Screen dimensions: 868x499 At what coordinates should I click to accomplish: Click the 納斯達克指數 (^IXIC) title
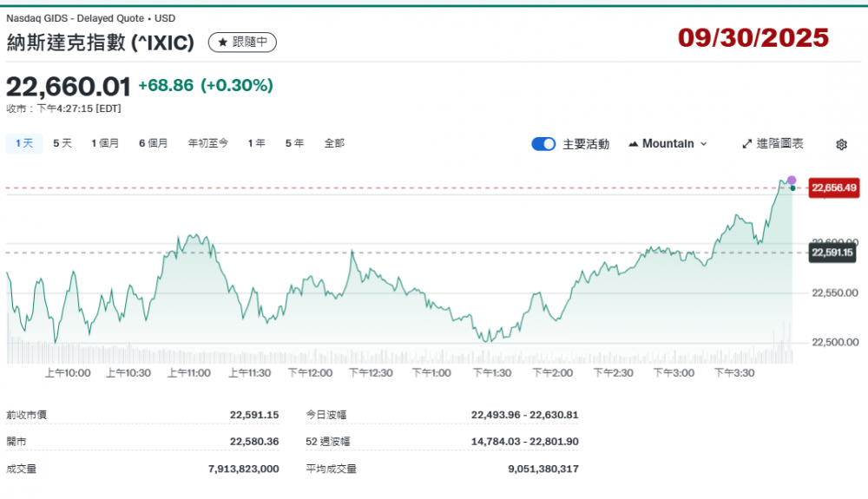(101, 42)
